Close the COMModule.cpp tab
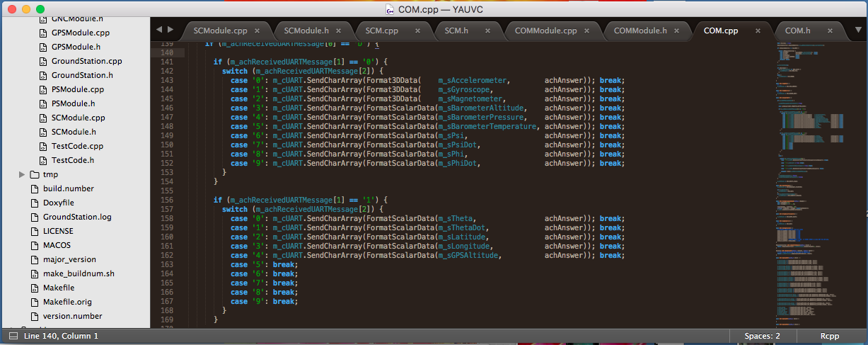This screenshot has width=868, height=345. (x=587, y=31)
